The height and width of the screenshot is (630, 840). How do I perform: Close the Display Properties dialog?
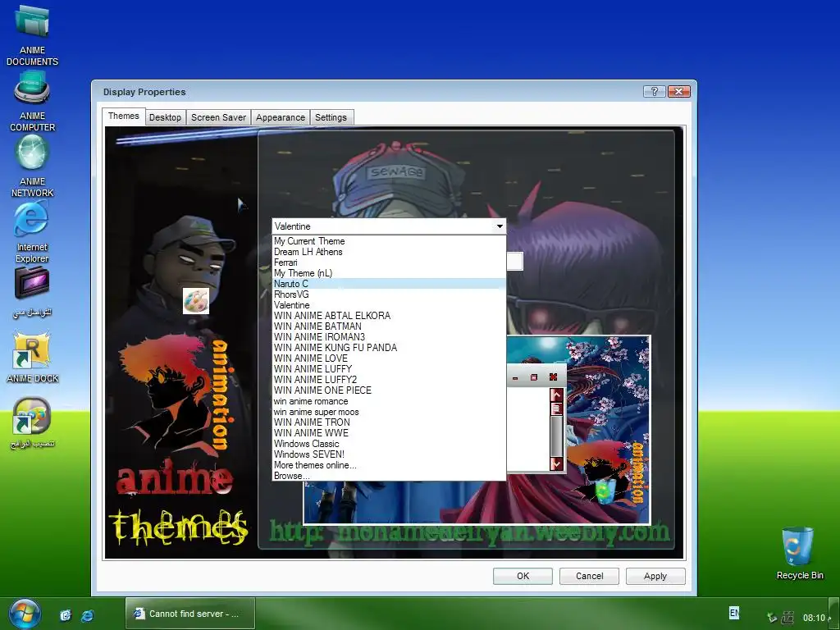click(x=678, y=92)
